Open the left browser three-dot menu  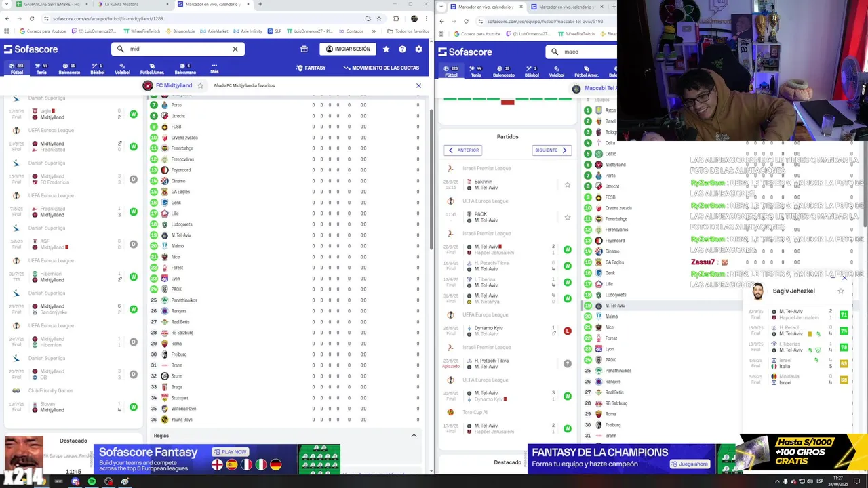(x=427, y=18)
